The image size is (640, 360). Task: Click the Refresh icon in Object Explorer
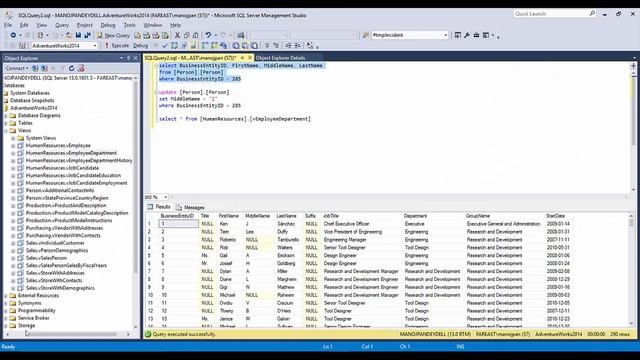[x=71, y=68]
